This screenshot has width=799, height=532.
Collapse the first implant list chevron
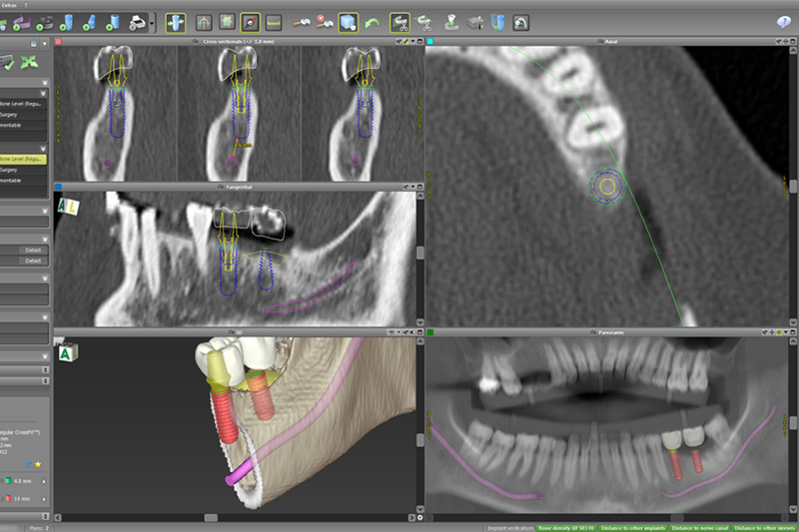pyautogui.click(x=43, y=94)
